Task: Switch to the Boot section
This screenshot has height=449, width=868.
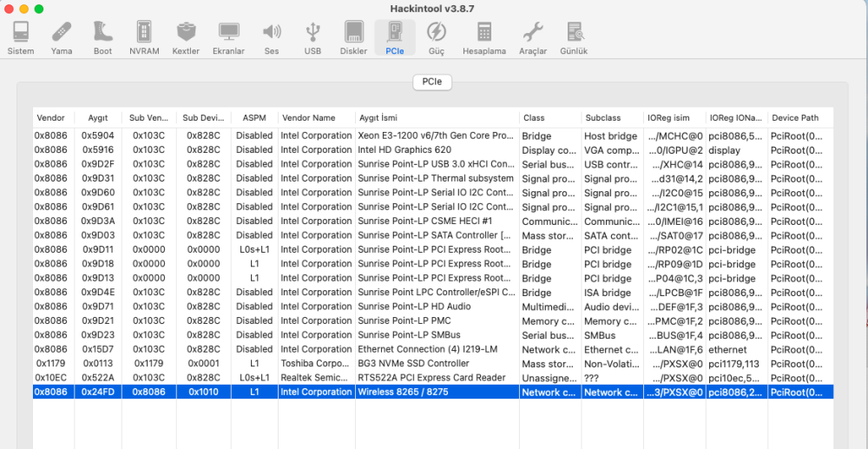Action: (x=103, y=37)
